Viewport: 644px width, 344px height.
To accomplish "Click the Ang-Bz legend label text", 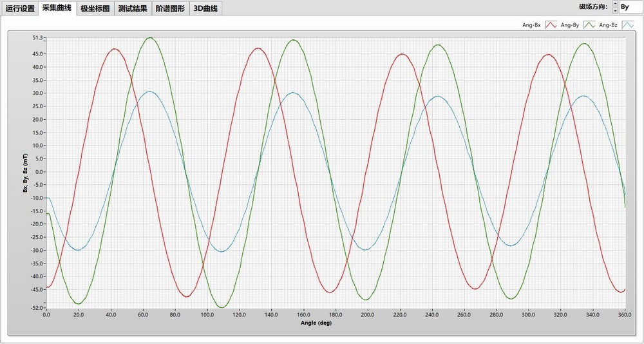I will pyautogui.click(x=608, y=25).
